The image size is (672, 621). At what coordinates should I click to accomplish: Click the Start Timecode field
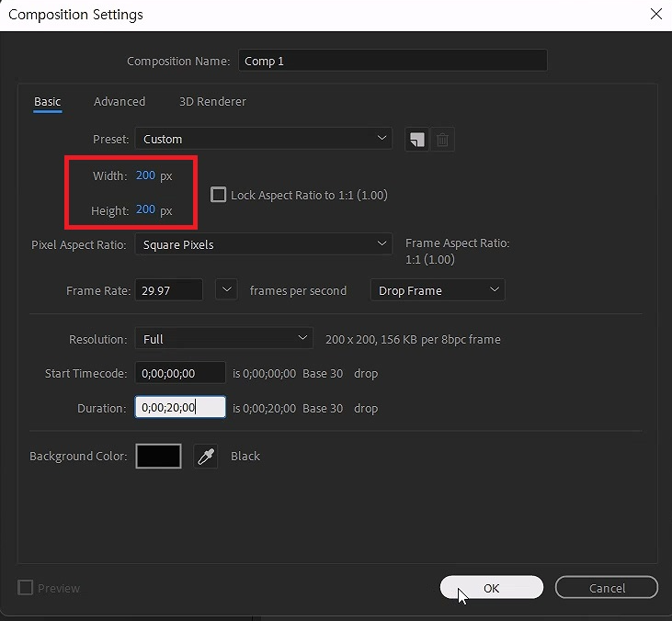point(180,373)
